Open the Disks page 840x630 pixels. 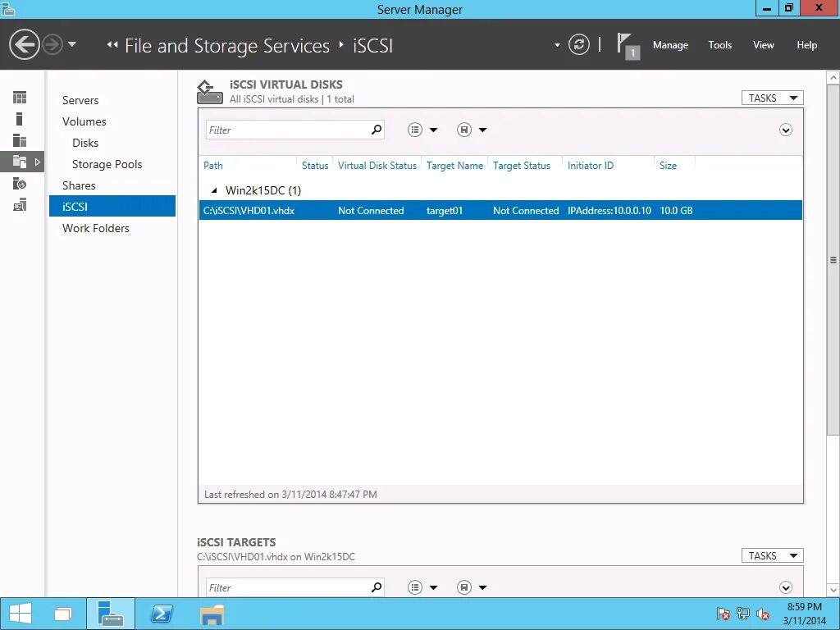point(85,143)
